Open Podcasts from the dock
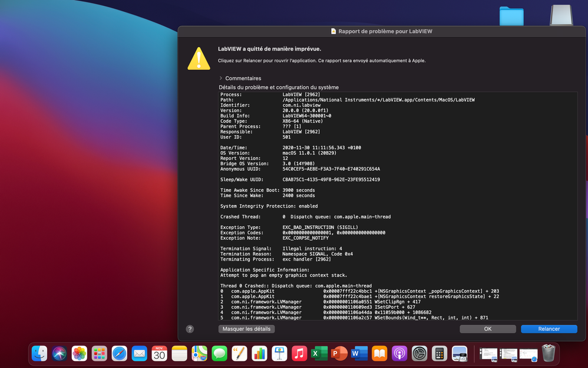 (x=399, y=353)
